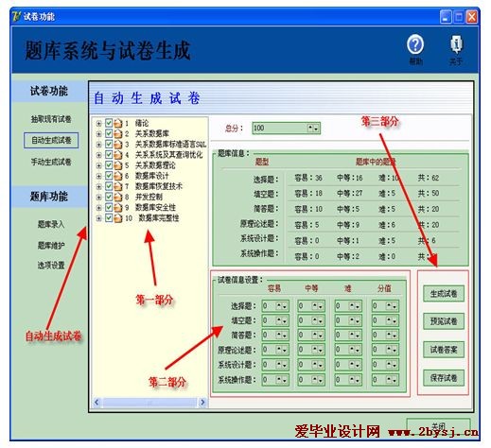491x448 pixels.
Task: Select the folder icon for chapter 1 绪论
Action: (118, 123)
